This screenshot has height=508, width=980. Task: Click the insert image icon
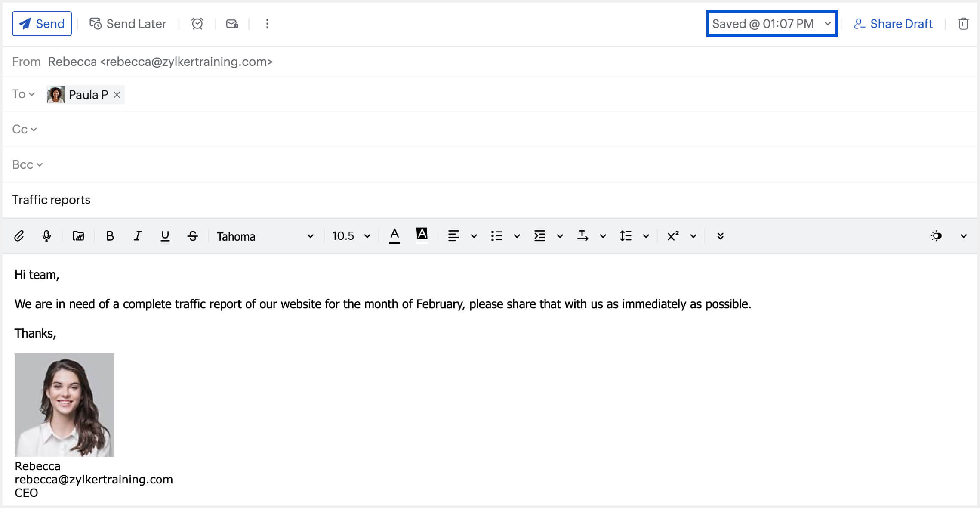[78, 236]
